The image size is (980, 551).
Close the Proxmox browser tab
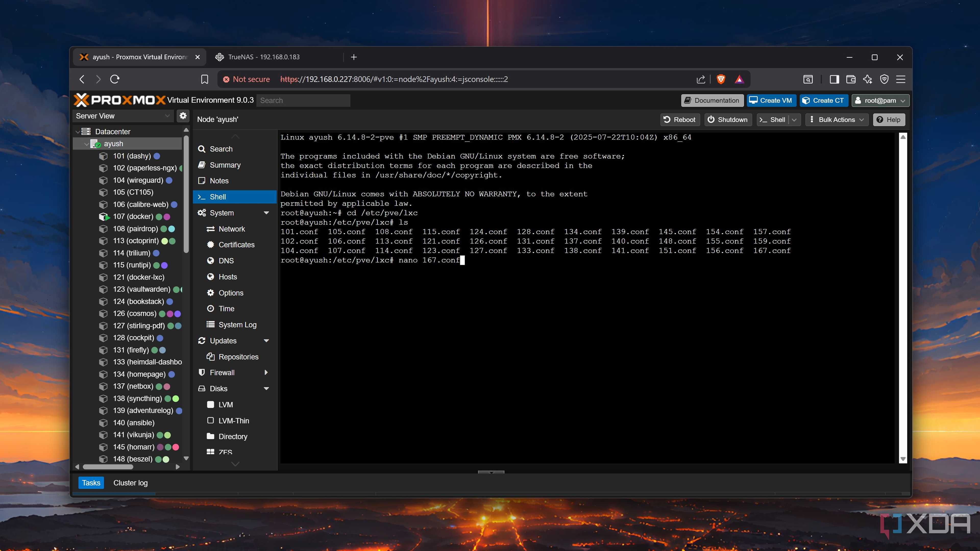pyautogui.click(x=198, y=57)
